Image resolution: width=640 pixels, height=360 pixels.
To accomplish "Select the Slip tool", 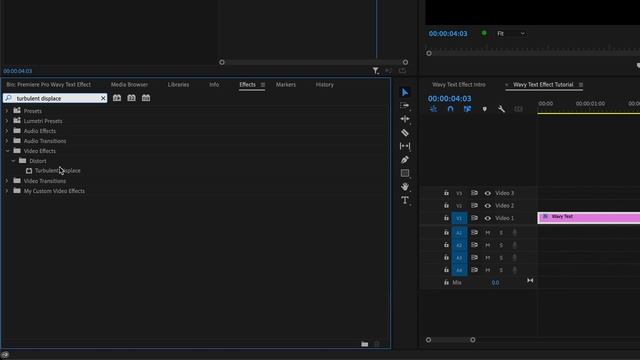I will click(404, 146).
